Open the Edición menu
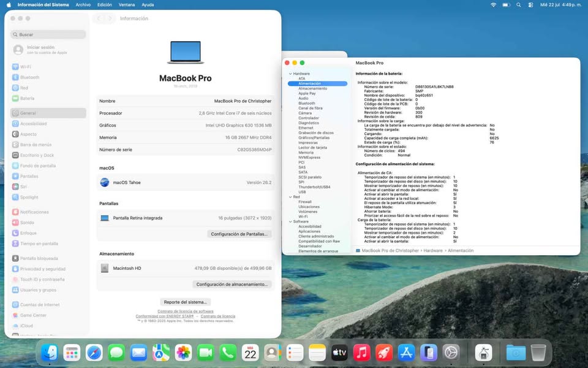Screen dimensions: 588x368 (x=105, y=5)
